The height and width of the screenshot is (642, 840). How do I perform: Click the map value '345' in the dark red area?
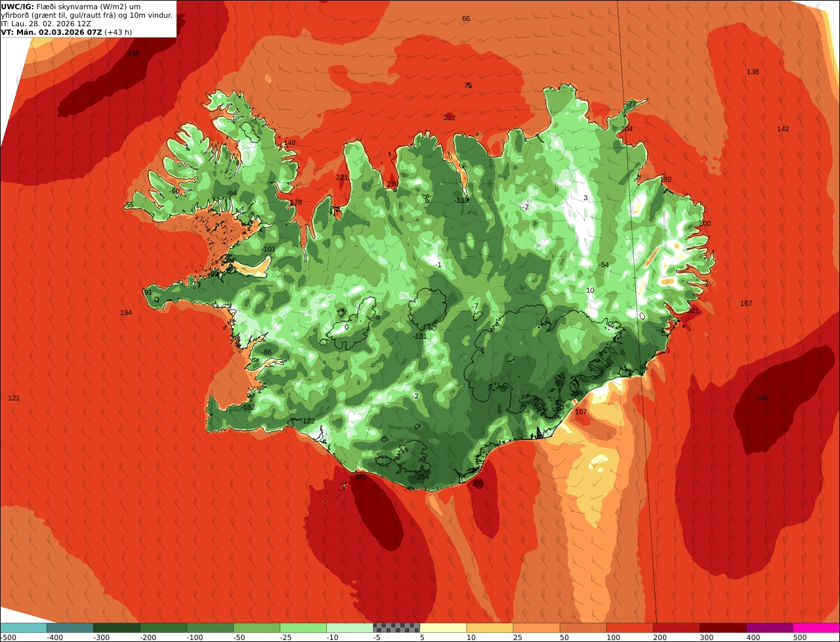[x=761, y=398]
